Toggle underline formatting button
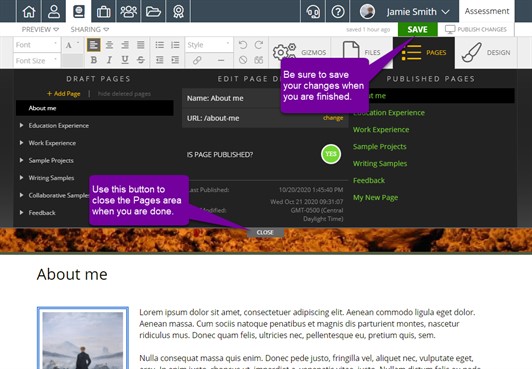The width and height of the screenshot is (532, 369). [125, 60]
